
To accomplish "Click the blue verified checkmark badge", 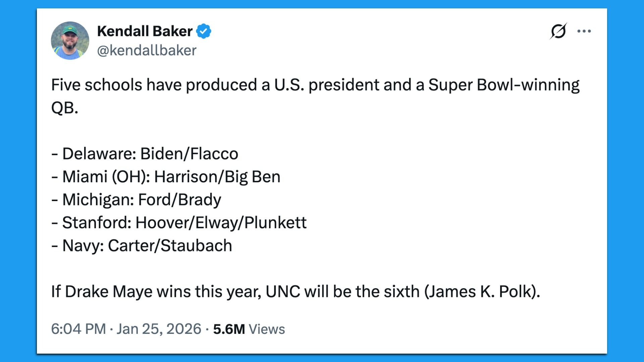I will [x=204, y=31].
